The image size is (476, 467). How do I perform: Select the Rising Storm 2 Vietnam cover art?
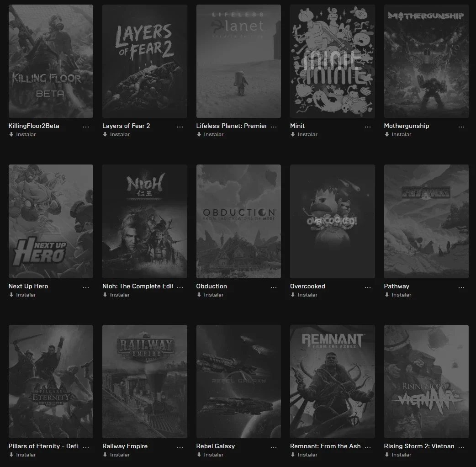point(426,382)
